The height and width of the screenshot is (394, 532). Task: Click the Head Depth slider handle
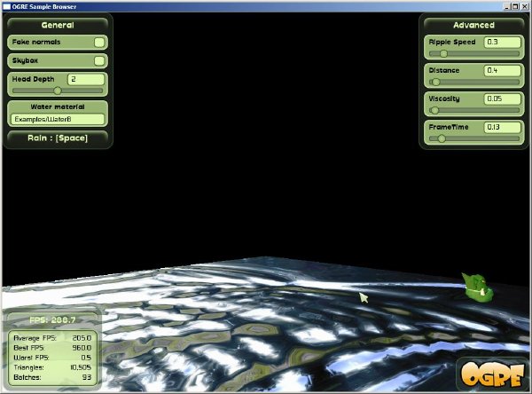point(58,91)
